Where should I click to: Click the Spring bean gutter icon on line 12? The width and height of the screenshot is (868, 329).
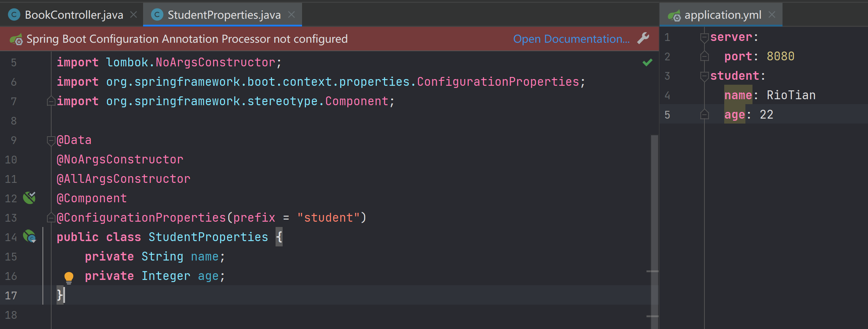tap(29, 198)
